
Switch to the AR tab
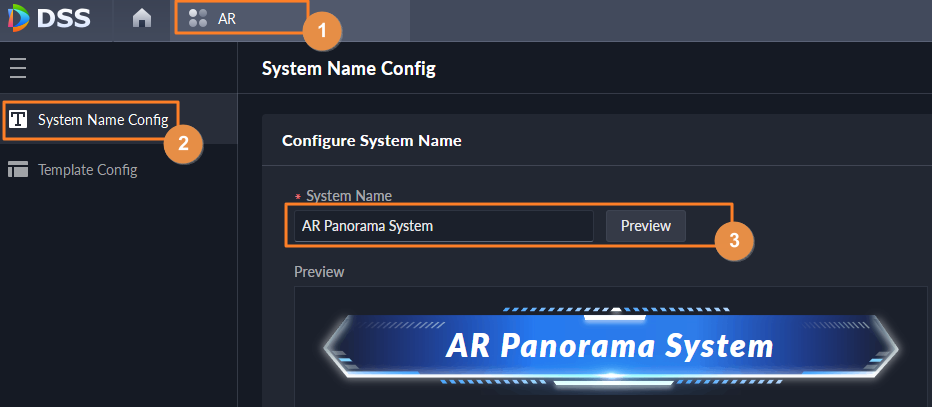(228, 19)
